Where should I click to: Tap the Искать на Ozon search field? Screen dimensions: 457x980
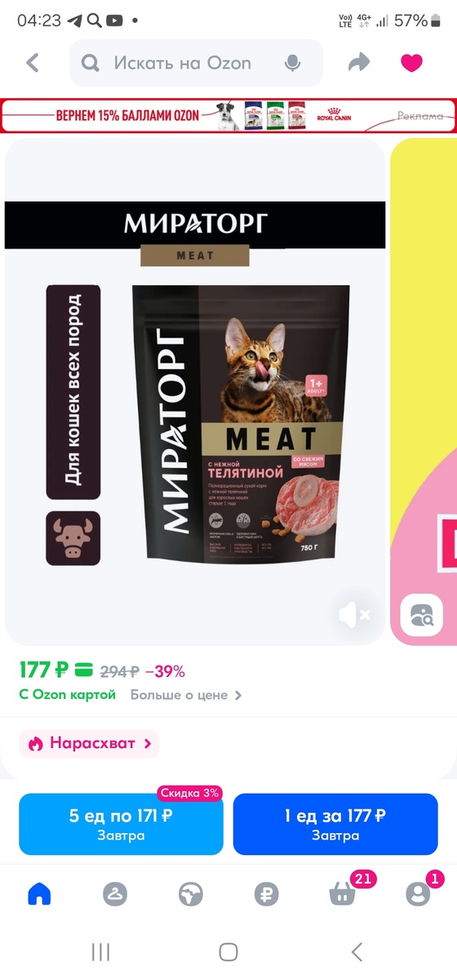pos(196,63)
